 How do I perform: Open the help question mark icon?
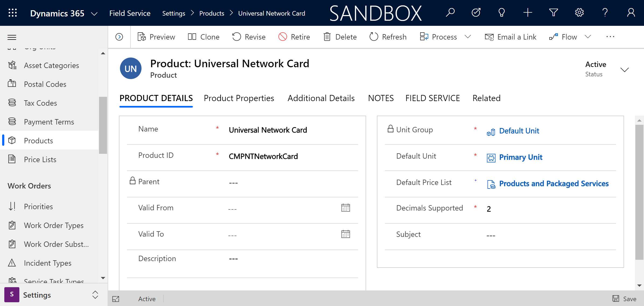point(605,13)
